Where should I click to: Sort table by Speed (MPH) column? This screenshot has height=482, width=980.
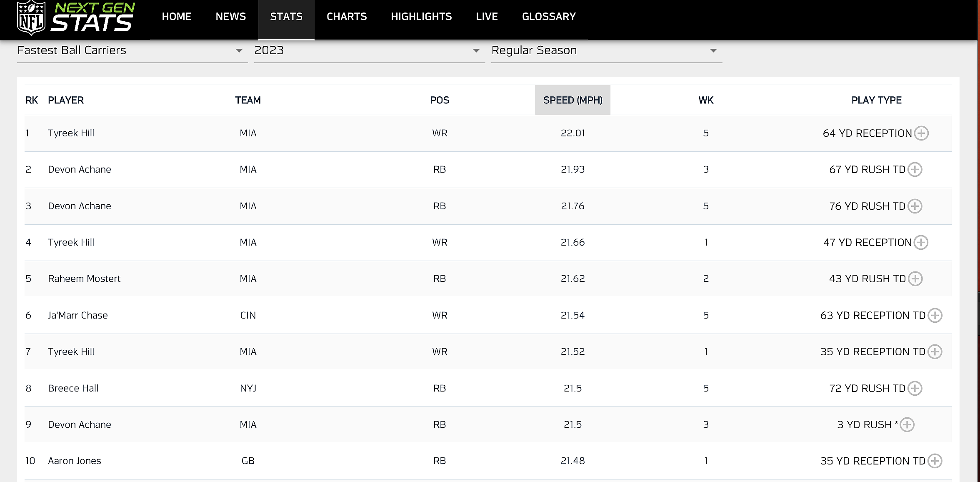click(x=572, y=100)
